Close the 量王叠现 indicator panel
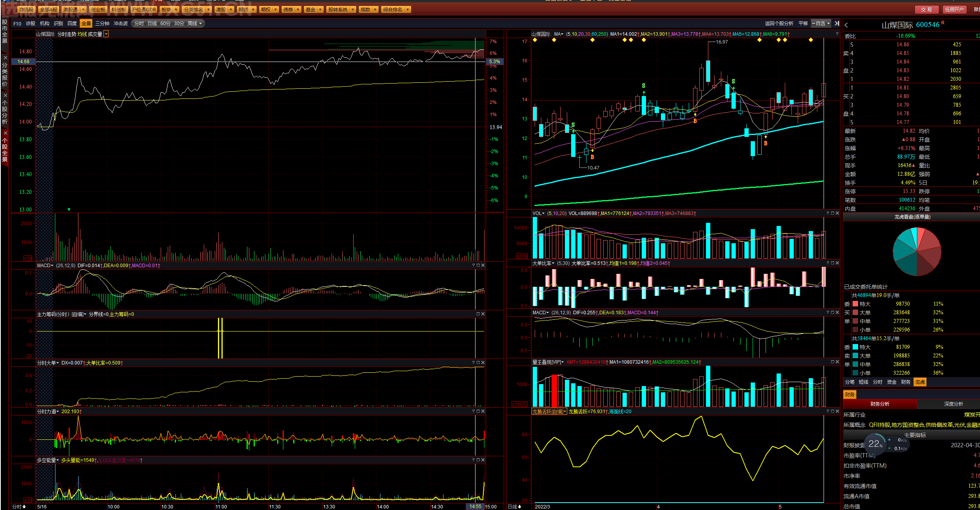Viewport: 980px width, 510px height. (837, 362)
